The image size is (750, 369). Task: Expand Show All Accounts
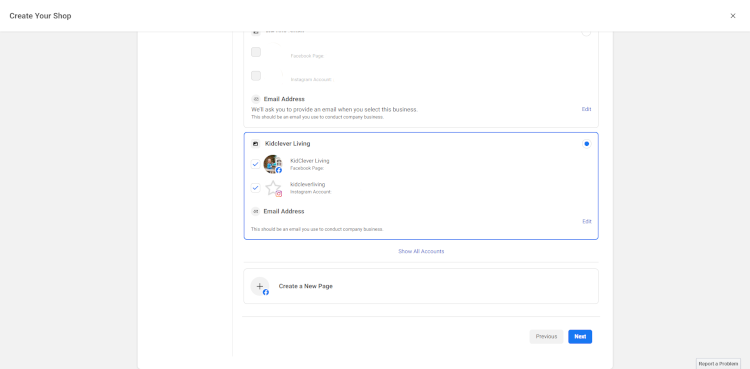pyautogui.click(x=421, y=251)
